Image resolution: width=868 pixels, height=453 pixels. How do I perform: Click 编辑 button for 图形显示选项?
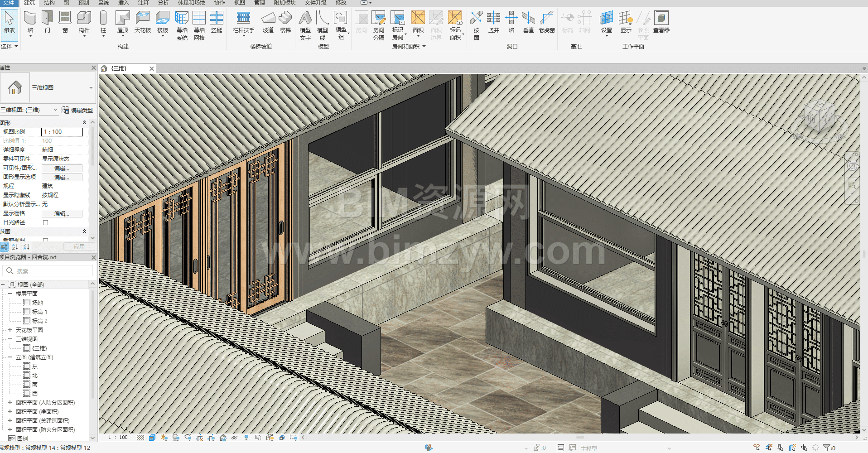point(62,177)
